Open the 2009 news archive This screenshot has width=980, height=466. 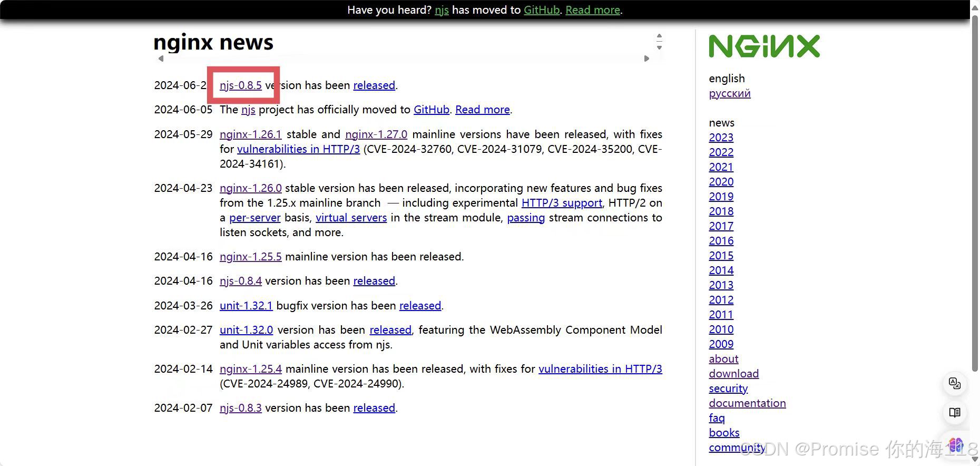point(721,344)
